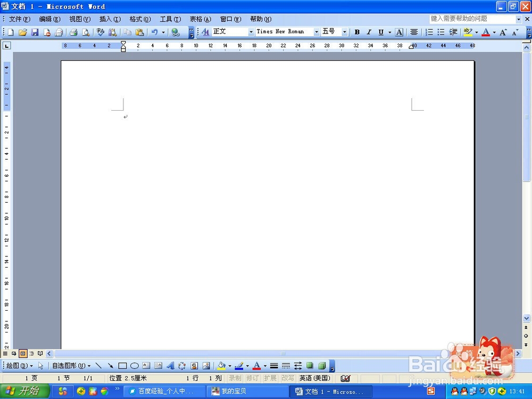Screen dimensions: 532x399
Task: Type a question in the help box
Action: click(472, 19)
